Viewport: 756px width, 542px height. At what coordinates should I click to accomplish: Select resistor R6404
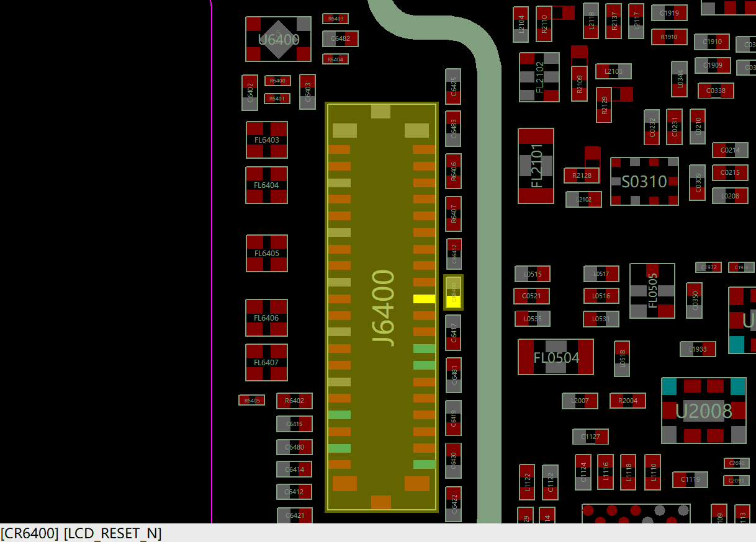(335, 60)
